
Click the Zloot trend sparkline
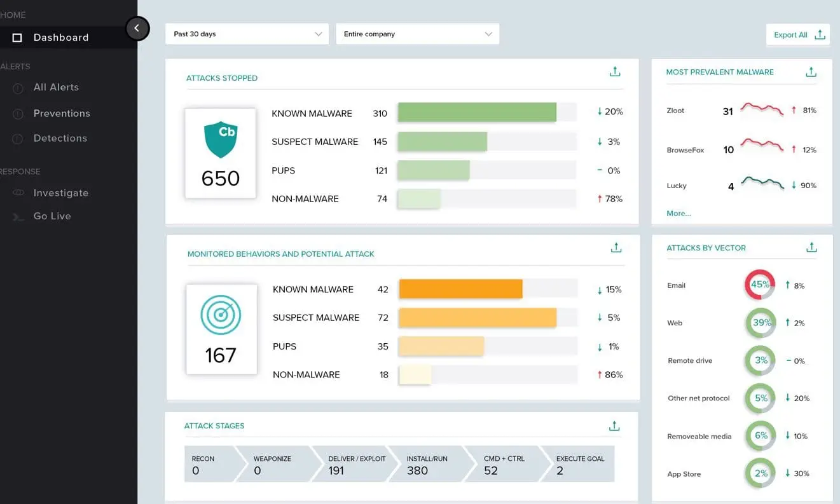(762, 109)
